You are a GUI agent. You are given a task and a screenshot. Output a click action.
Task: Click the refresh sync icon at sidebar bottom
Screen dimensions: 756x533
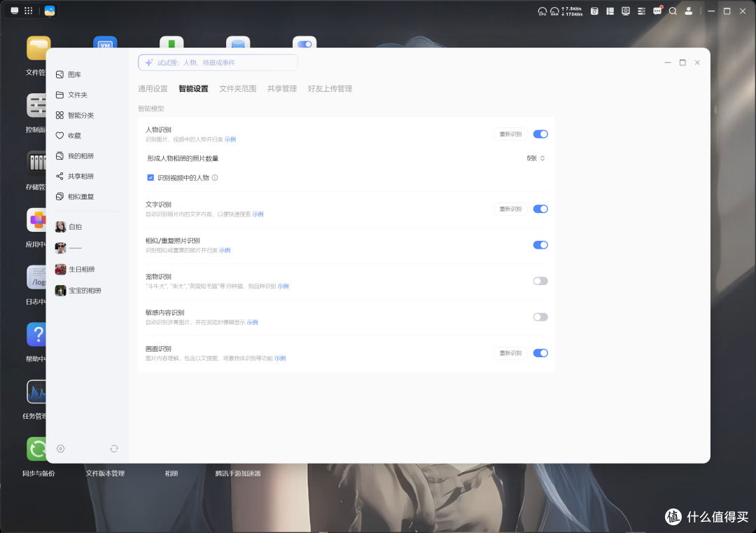pos(114,448)
